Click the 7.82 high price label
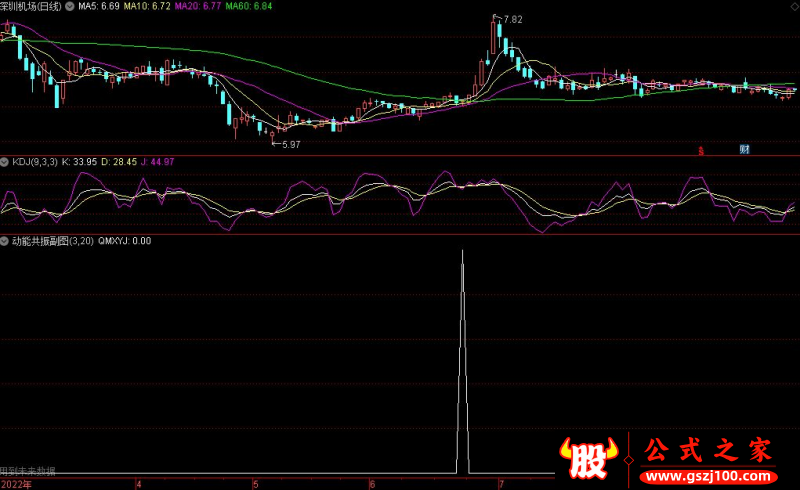This screenshot has width=800, height=490. coord(512,19)
